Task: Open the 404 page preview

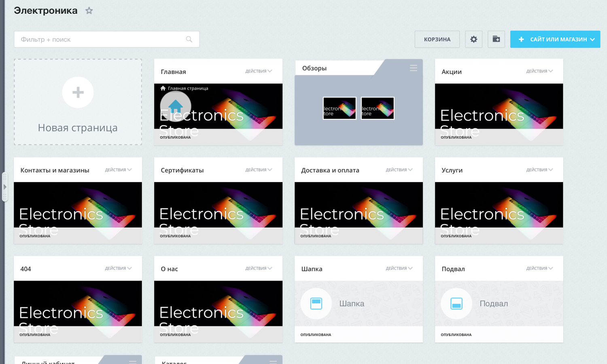Action: click(x=78, y=307)
